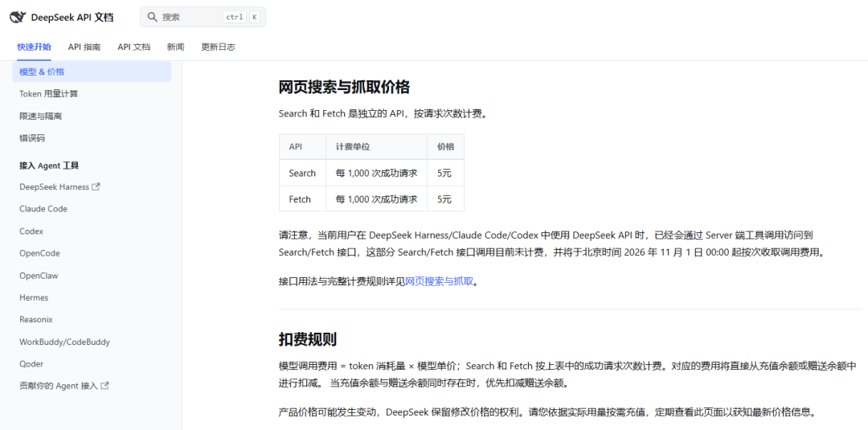
Task: Click the search magnifier icon
Action: point(153,17)
